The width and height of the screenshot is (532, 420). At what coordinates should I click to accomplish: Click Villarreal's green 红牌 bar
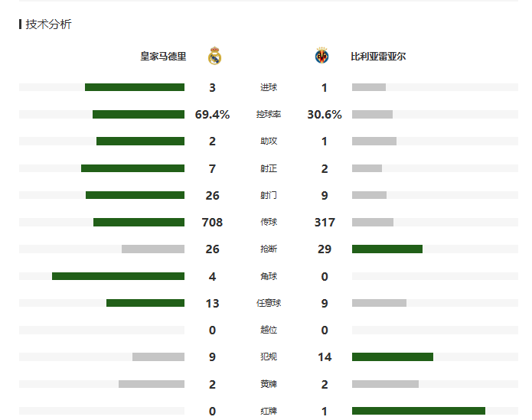(x=418, y=411)
